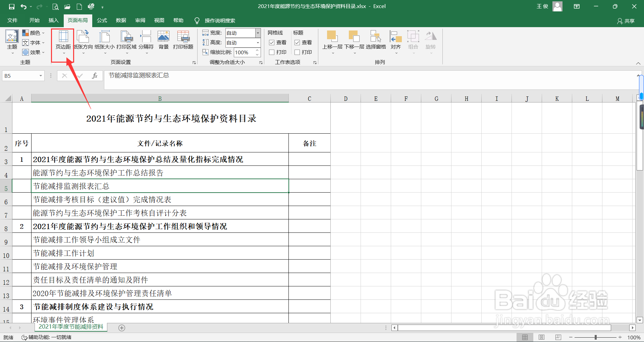Open 打印标题 (print titles) settings

tap(183, 40)
